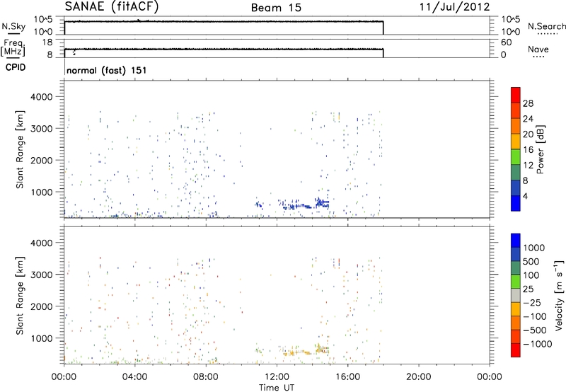Click the left 10^5 label of noise panel
This screenshot has width=566, height=392.
point(43,20)
